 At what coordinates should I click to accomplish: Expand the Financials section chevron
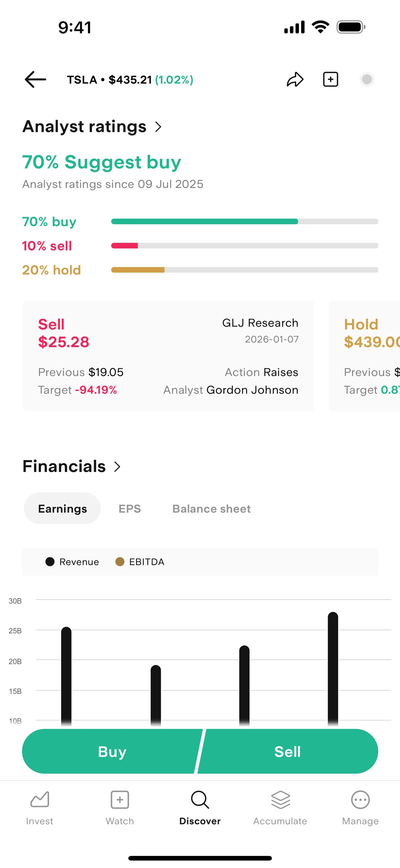coord(117,467)
